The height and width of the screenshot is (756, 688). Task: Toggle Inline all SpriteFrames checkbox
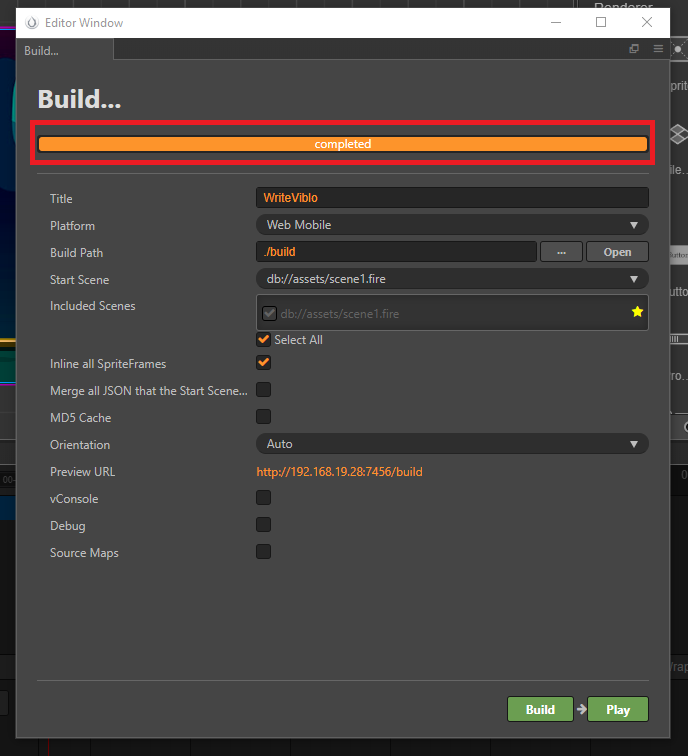[263, 363]
